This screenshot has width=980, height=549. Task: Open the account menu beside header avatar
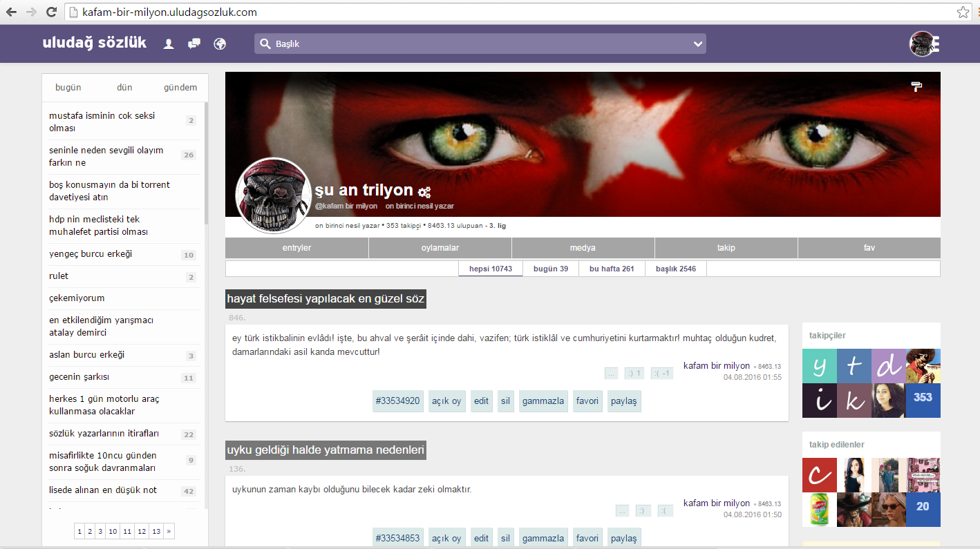[x=935, y=44]
